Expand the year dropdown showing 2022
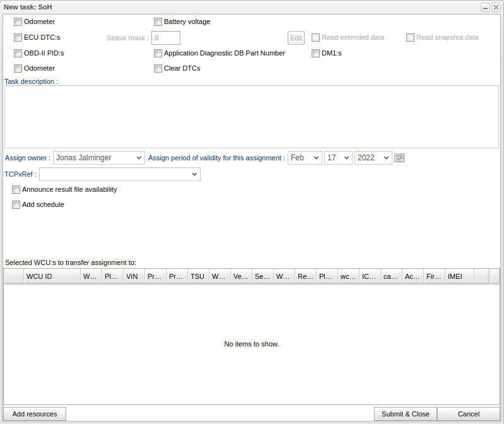Viewport: 504px width, 424px height. pos(373,158)
